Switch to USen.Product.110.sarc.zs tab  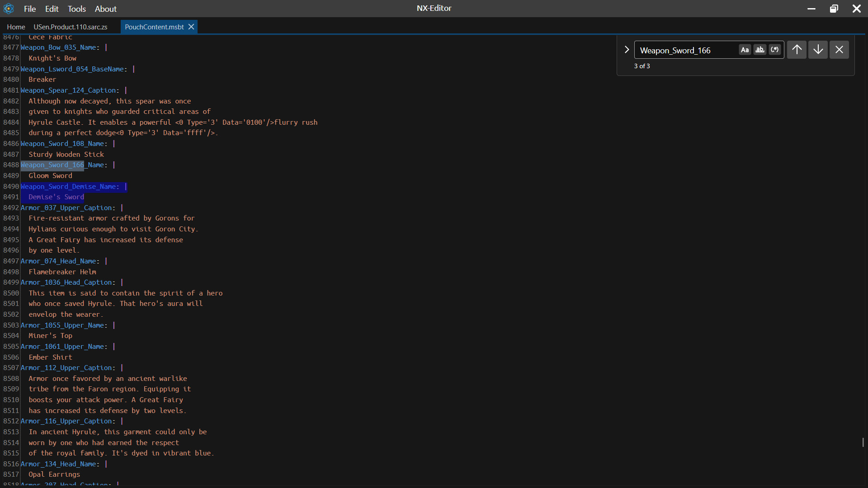(71, 27)
